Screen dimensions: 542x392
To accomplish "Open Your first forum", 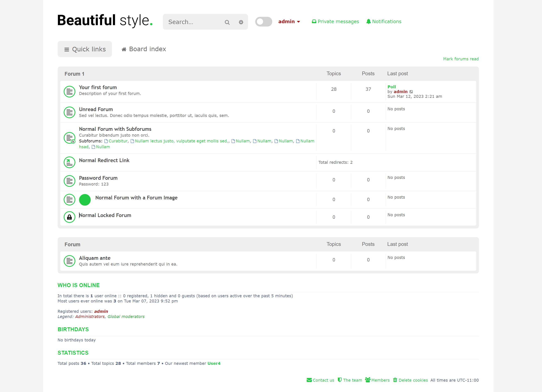I will (x=98, y=87).
